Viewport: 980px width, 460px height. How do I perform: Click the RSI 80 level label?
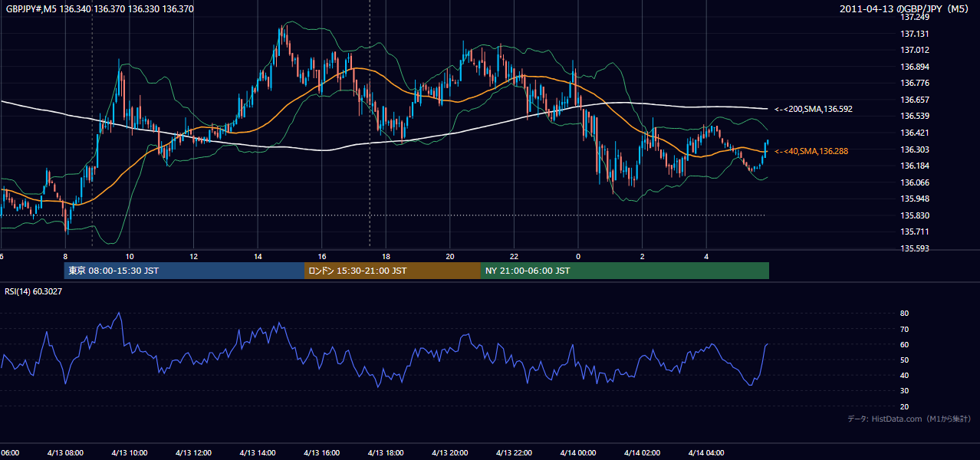click(905, 314)
